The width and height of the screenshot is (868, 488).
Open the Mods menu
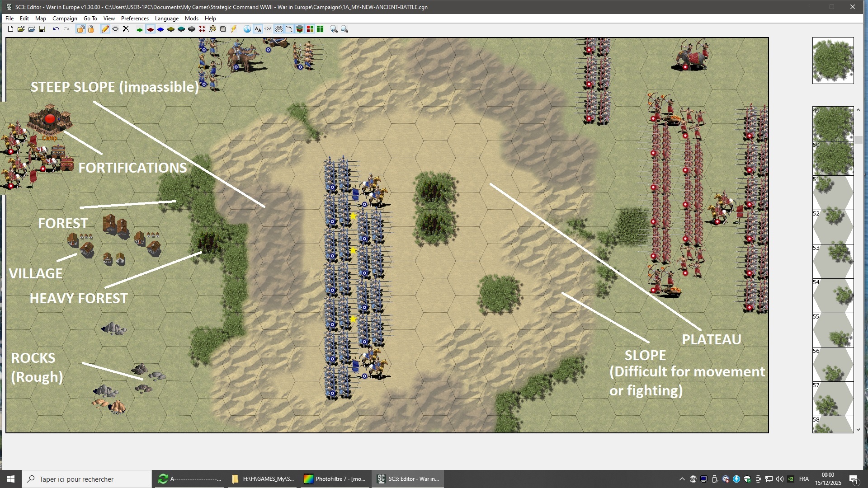pyautogui.click(x=191, y=19)
